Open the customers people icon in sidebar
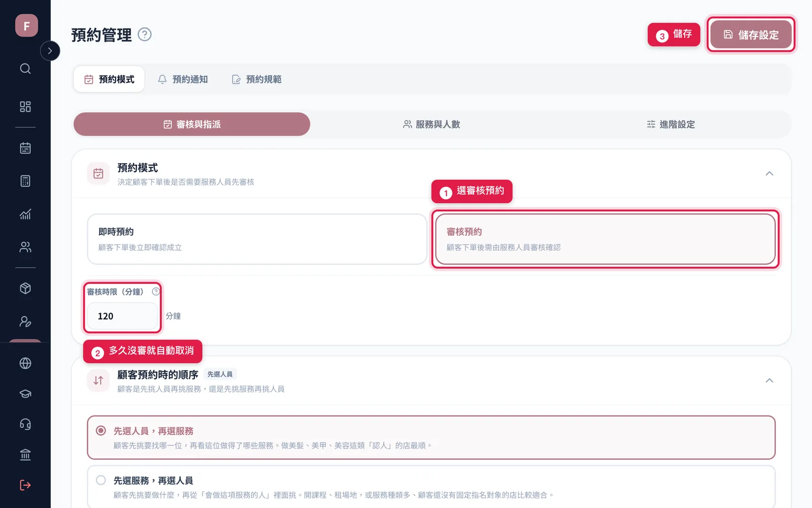 pos(25,247)
